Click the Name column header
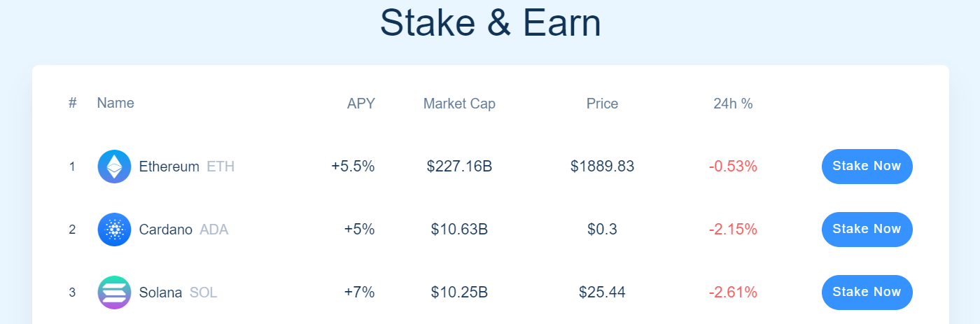 point(115,103)
